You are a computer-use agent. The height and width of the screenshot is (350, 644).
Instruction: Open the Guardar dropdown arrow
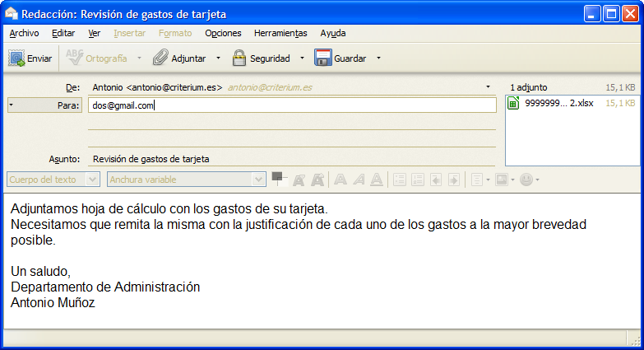point(378,58)
